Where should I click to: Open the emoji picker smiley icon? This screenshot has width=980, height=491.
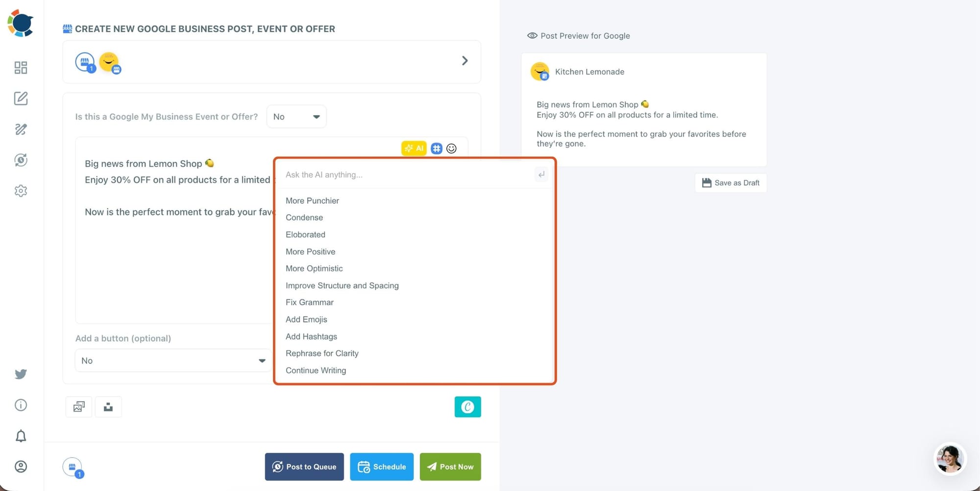pos(451,148)
